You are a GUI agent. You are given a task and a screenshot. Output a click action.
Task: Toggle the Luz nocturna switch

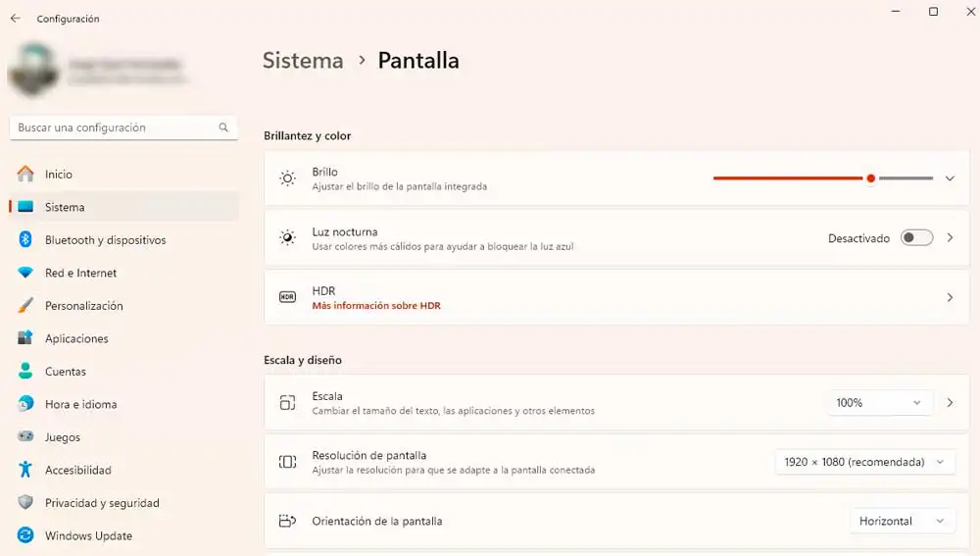click(916, 237)
